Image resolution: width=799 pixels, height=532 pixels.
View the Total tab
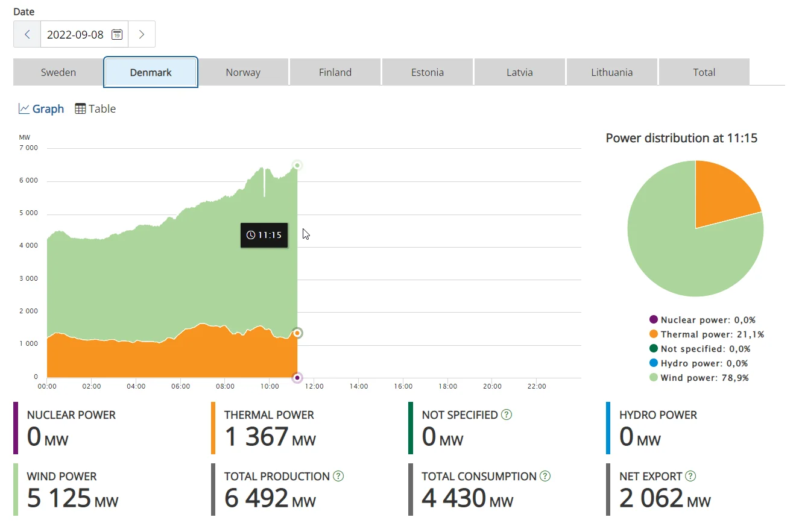(x=704, y=72)
